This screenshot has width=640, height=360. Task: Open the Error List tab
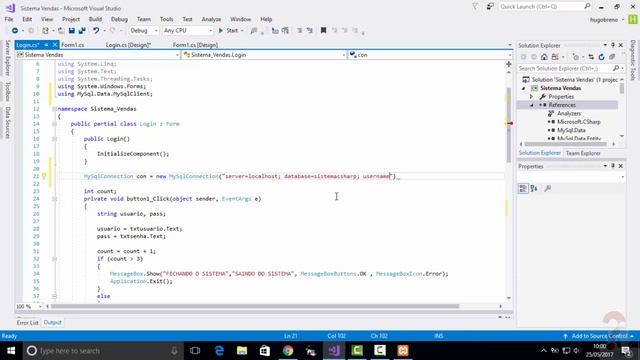click(x=27, y=322)
